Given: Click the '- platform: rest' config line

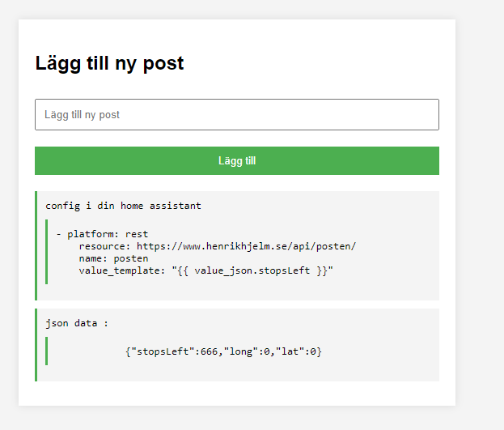Looking at the screenshot, I should pos(102,234).
